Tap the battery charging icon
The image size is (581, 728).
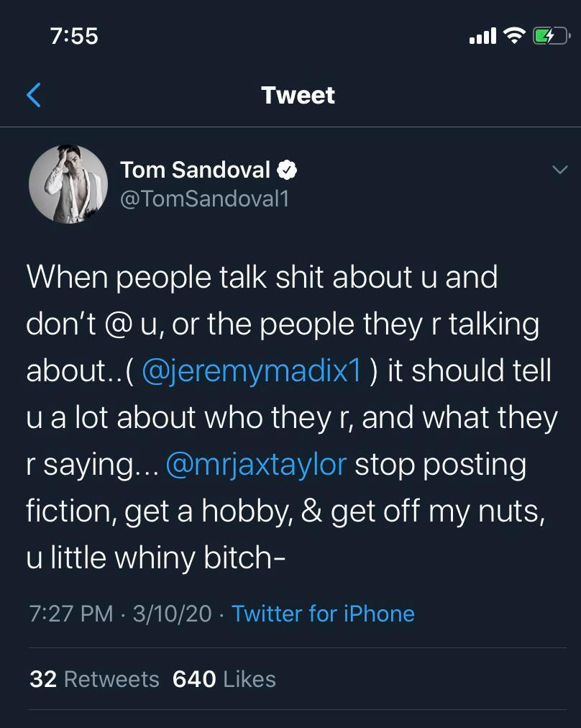549,35
